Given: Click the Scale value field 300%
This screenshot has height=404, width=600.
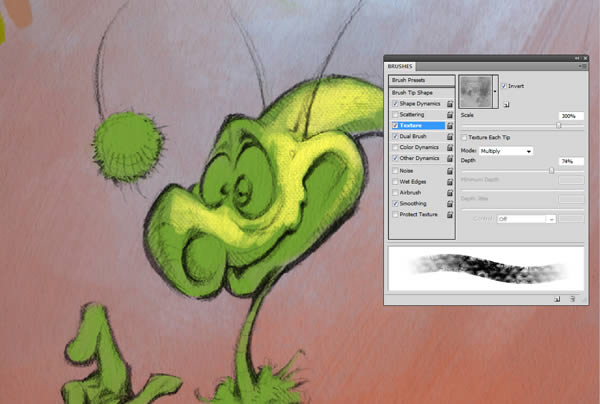Looking at the screenshot, I should coord(571,116).
